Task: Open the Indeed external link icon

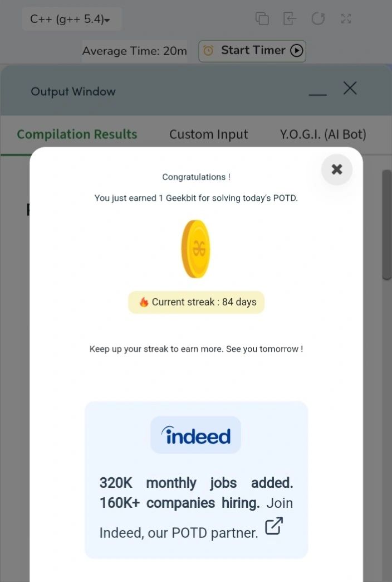Action: click(x=274, y=526)
